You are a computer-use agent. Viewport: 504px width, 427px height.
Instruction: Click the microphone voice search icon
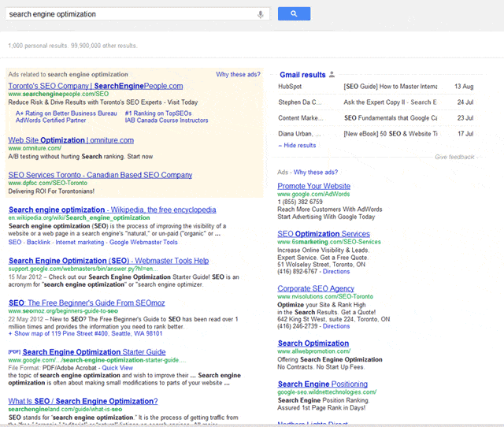coord(261,14)
